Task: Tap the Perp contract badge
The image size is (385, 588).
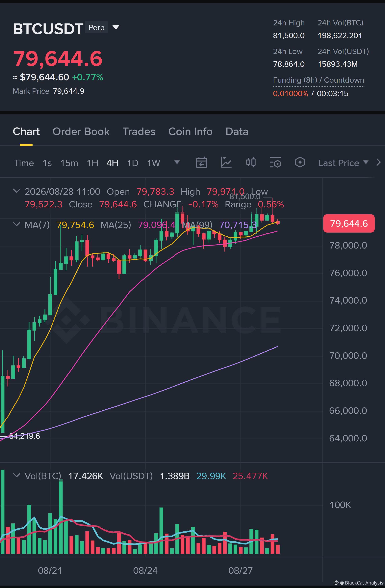Action: 96,27
